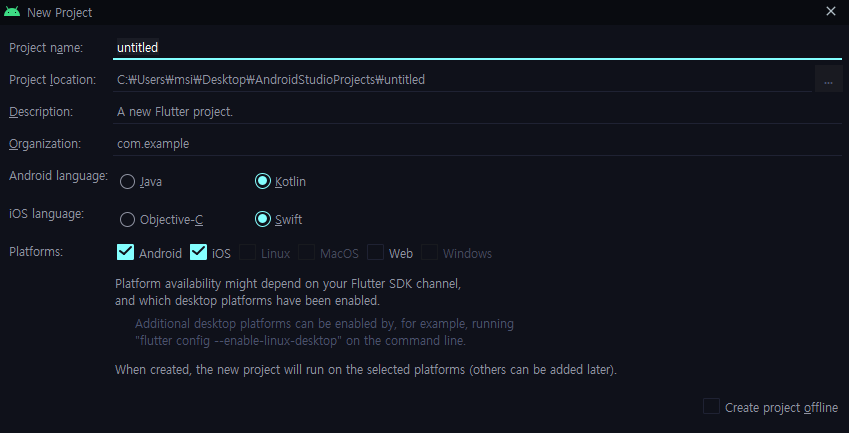Viewport: 849px width, 433px height.
Task: Click the 'Platform availability might depend' text
Action: [x=288, y=284]
